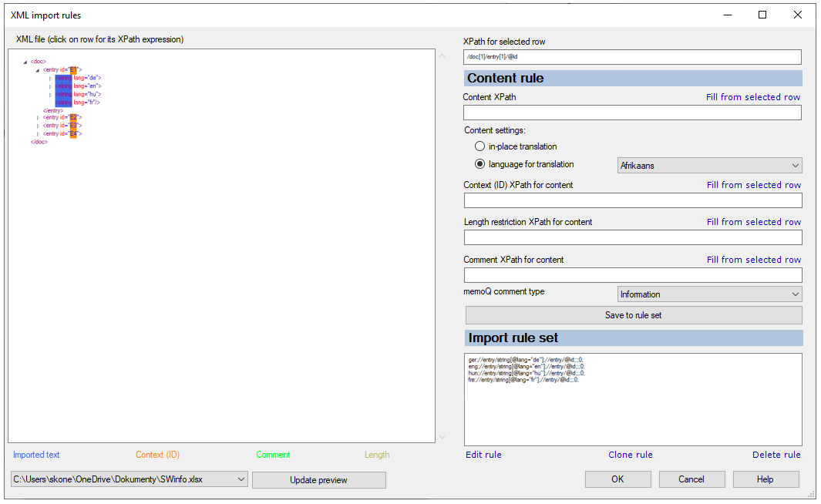Collapse the <doc> root node
This screenshot has height=504, width=821.
coord(25,62)
